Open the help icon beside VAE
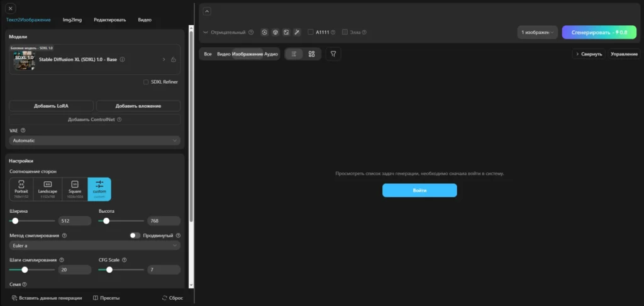 [x=23, y=130]
